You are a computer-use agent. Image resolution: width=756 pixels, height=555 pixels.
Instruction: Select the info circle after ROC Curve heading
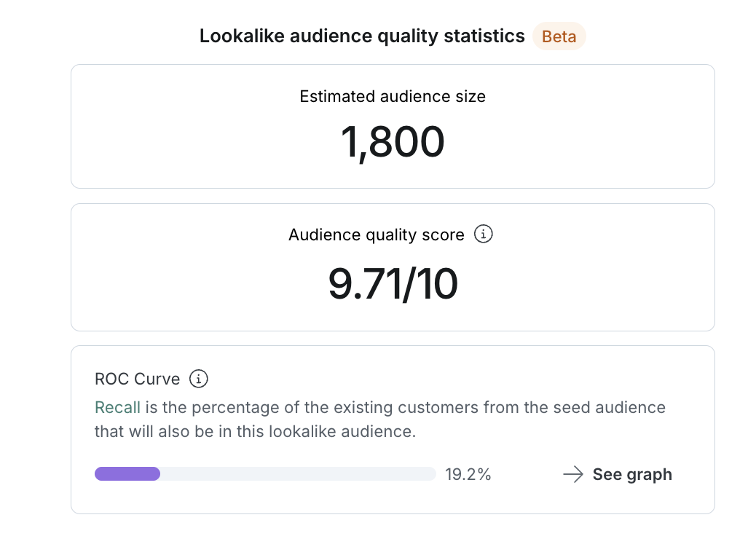[198, 379]
